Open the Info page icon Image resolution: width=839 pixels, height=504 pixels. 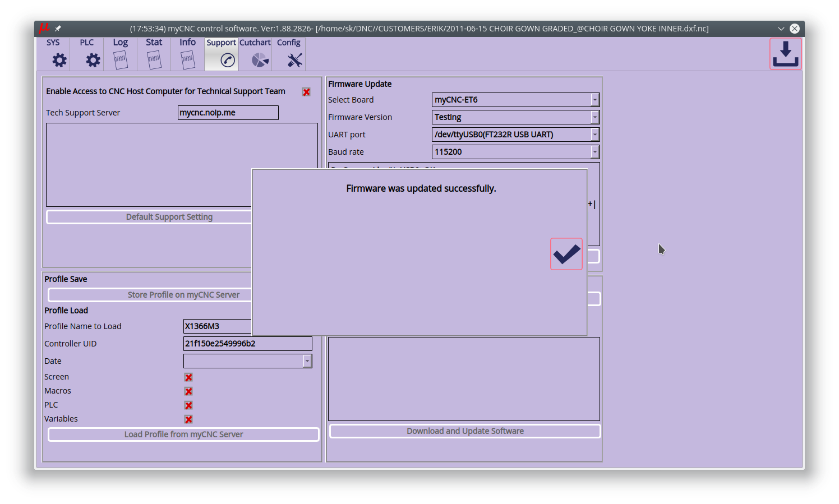188,59
